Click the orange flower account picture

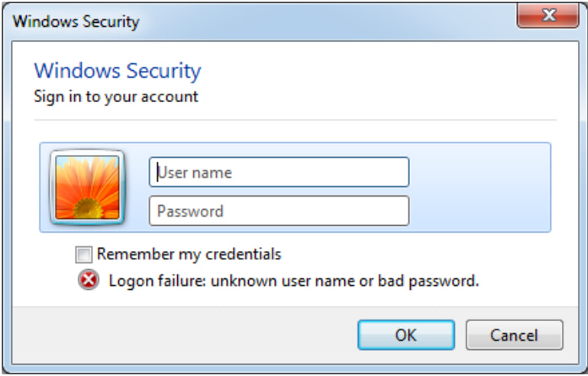[87, 187]
